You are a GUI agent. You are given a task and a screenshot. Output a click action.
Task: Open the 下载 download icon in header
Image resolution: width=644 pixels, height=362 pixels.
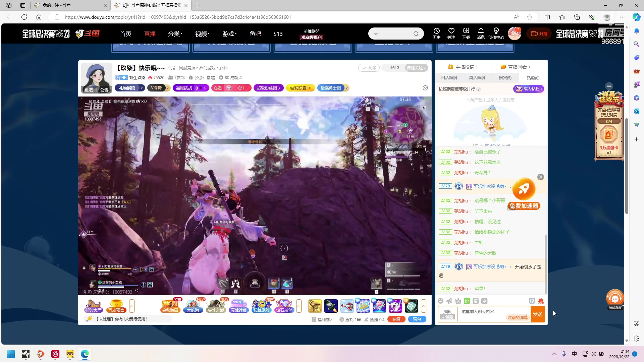coord(466,34)
